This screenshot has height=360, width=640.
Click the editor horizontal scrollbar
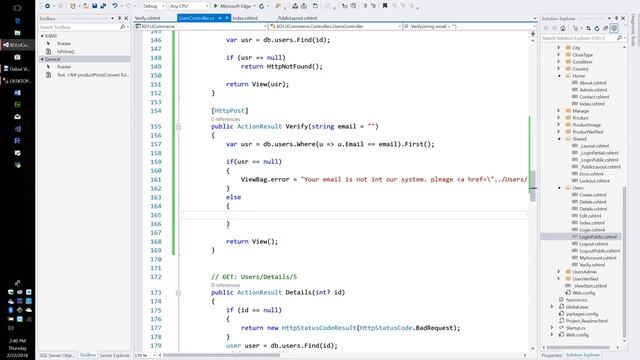222,355
